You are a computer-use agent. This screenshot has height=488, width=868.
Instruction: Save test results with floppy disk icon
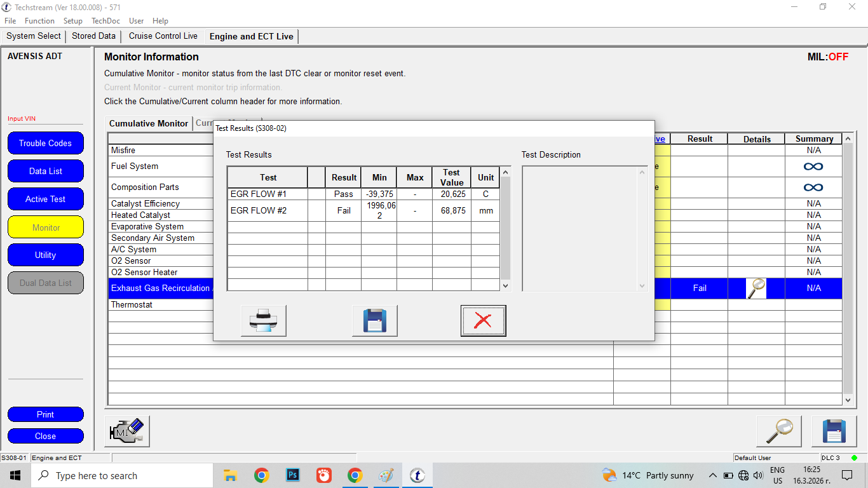374,320
